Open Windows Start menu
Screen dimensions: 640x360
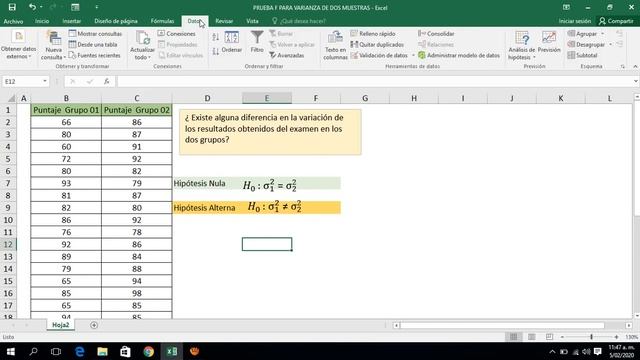tap(11, 351)
